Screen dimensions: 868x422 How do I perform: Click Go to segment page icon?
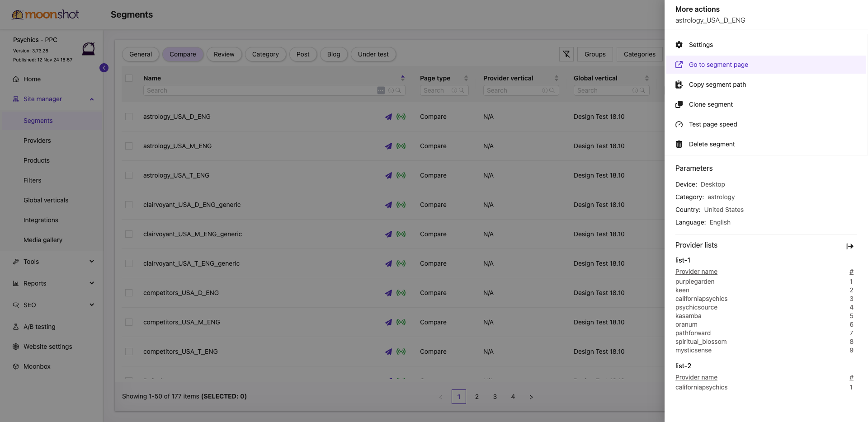[x=679, y=65]
